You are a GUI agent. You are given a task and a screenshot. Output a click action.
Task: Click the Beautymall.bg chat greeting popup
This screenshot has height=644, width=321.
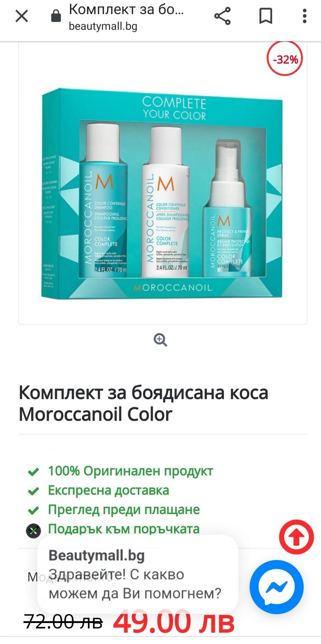pyautogui.click(x=138, y=574)
